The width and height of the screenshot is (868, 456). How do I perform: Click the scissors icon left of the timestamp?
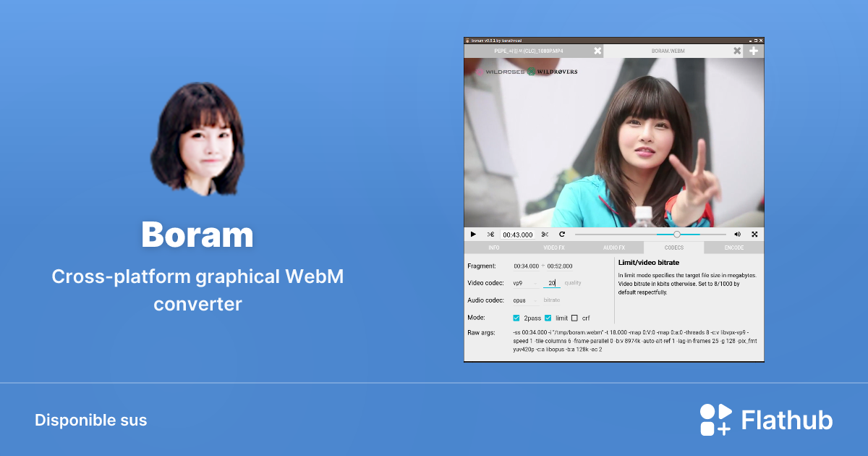(x=490, y=235)
